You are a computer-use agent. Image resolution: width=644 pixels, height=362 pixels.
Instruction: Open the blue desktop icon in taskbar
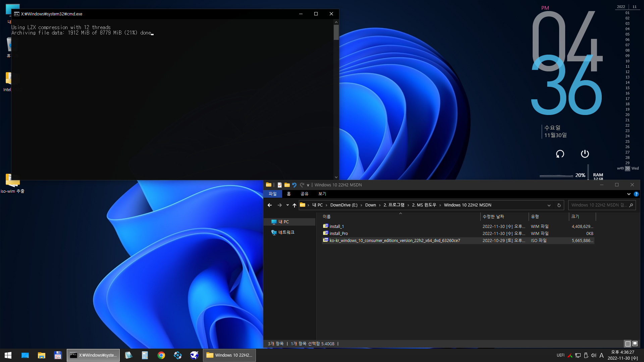(25, 355)
